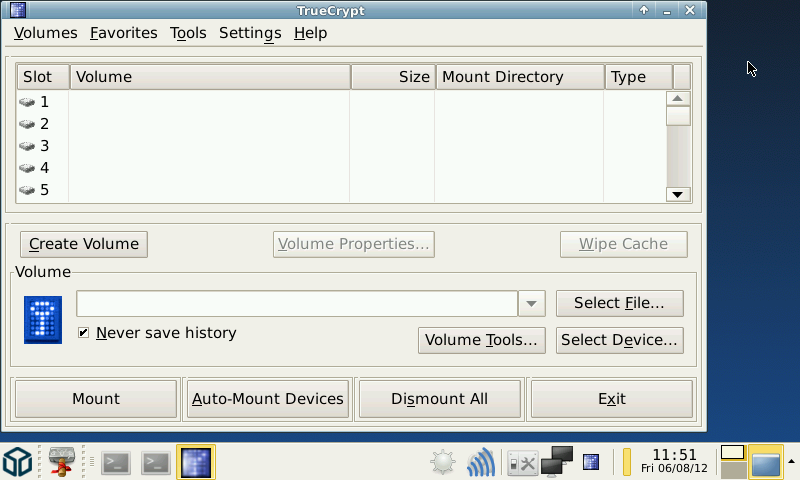Screen dimensions: 800x480
Task: Open the Favorites menu
Action: 123,33
